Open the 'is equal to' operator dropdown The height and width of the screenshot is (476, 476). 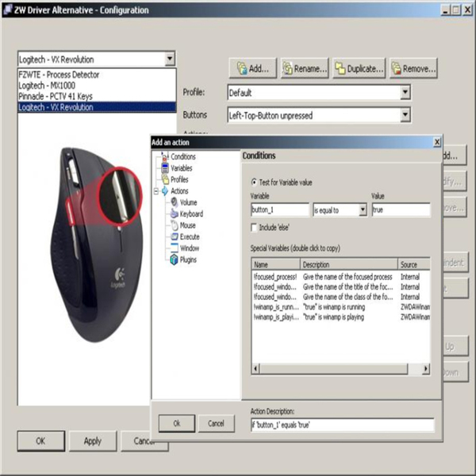(363, 210)
